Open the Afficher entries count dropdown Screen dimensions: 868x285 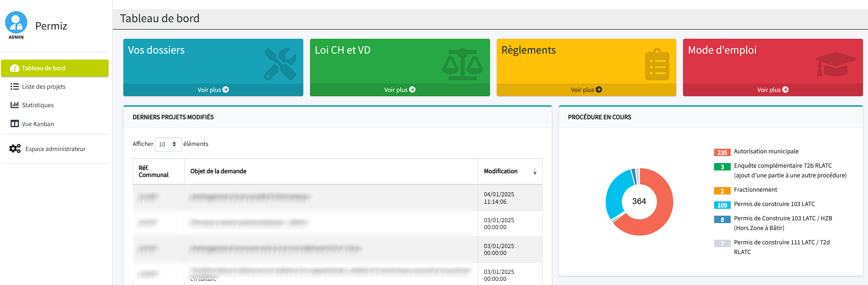[x=168, y=144]
